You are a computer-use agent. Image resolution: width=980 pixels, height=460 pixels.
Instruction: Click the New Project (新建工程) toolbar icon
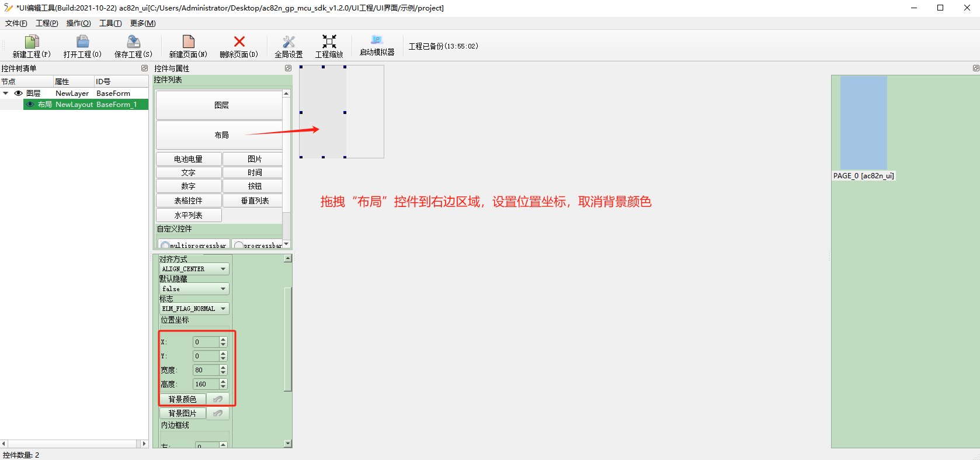32,42
